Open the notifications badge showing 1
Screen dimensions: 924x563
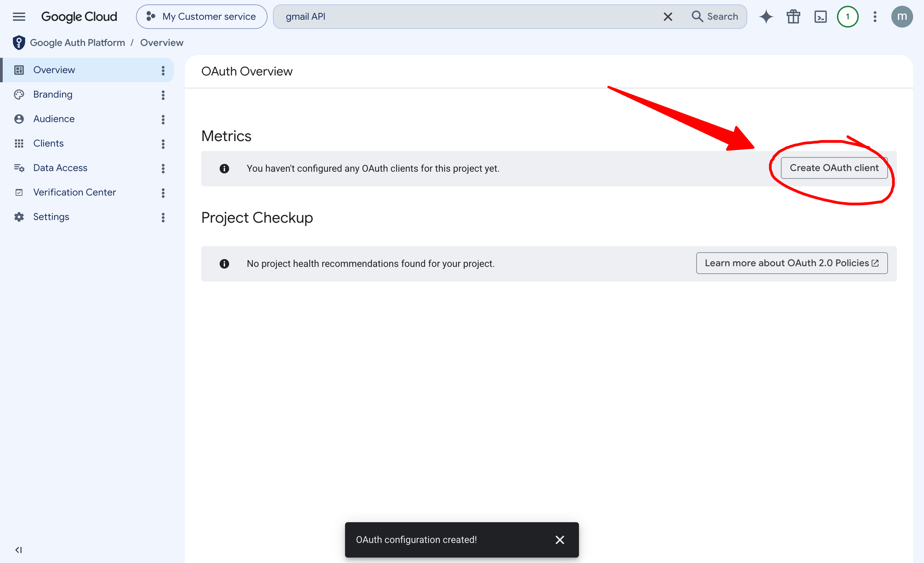point(848,17)
